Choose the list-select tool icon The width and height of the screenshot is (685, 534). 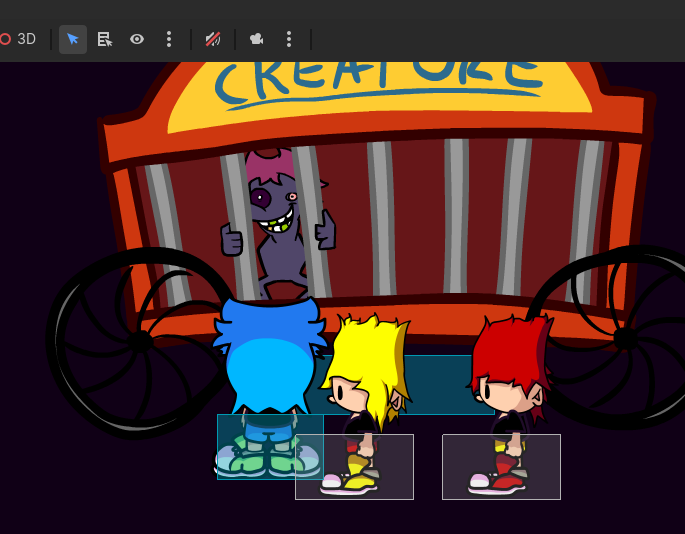tap(105, 39)
